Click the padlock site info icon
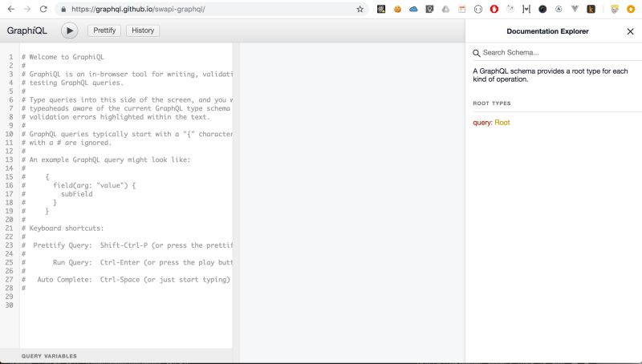This screenshot has width=642, height=364. click(x=63, y=9)
